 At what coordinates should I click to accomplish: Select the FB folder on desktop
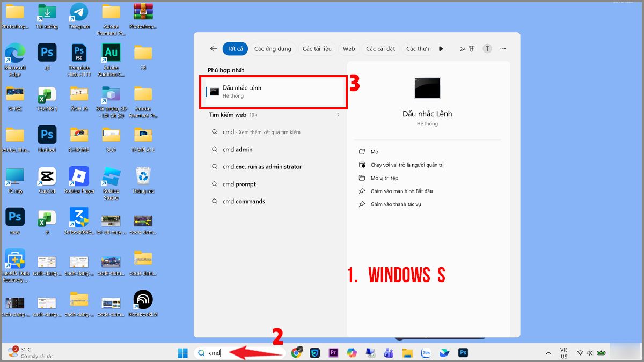click(x=143, y=57)
